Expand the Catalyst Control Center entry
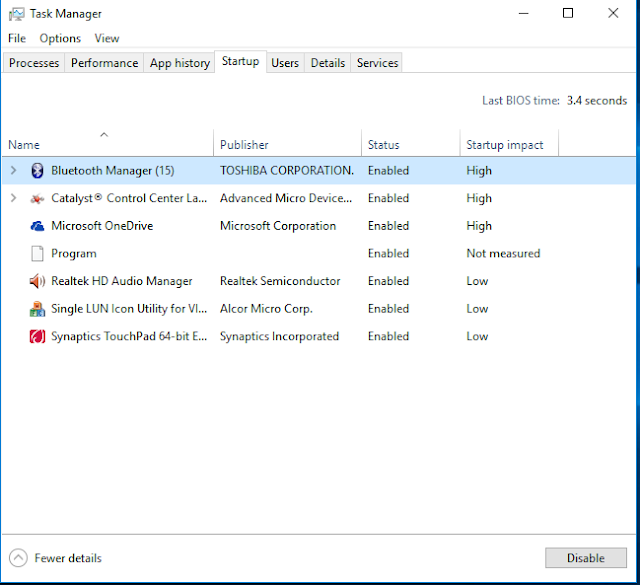The width and height of the screenshot is (640, 585). pos(13,198)
